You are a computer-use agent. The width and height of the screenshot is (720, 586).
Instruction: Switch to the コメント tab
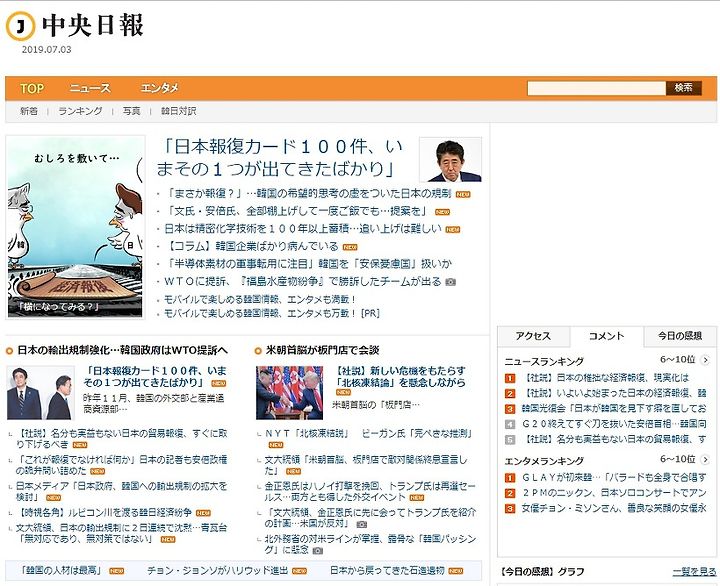coord(607,336)
